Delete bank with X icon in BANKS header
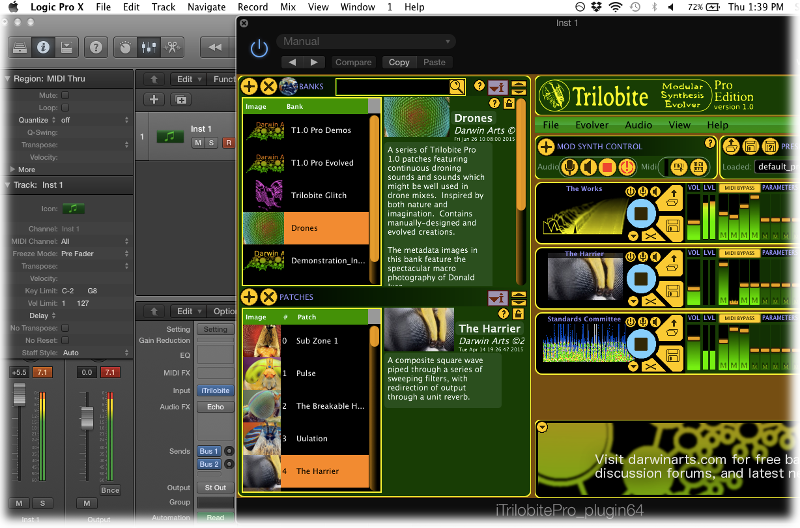 tap(268, 86)
